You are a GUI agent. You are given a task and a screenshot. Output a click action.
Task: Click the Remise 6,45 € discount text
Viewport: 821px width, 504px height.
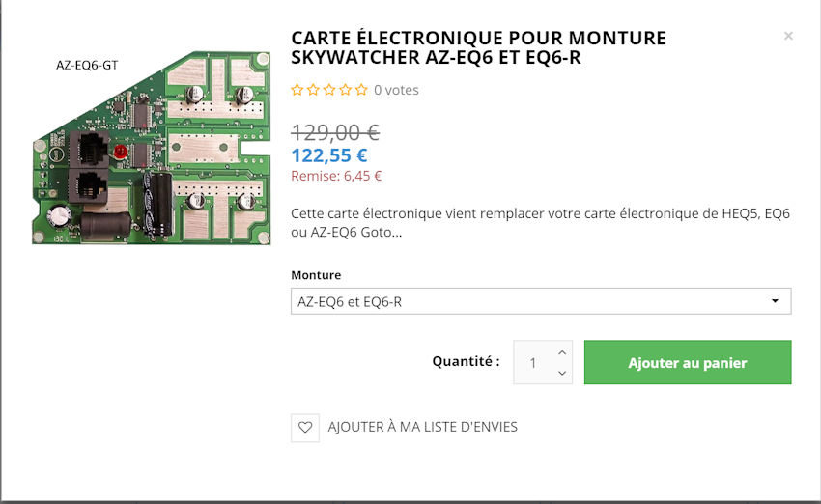coord(336,176)
